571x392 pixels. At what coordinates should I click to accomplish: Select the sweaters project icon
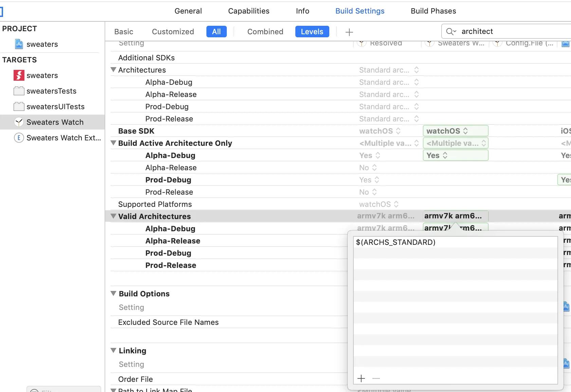(19, 44)
